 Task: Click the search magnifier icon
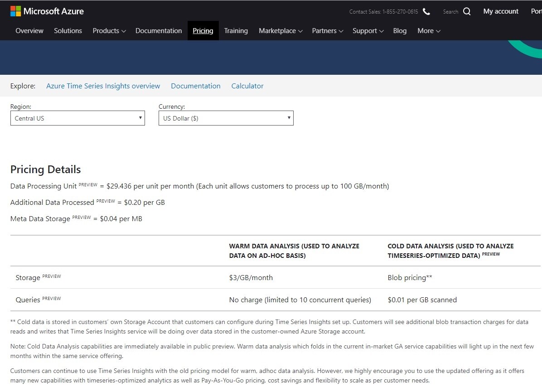click(x=467, y=11)
